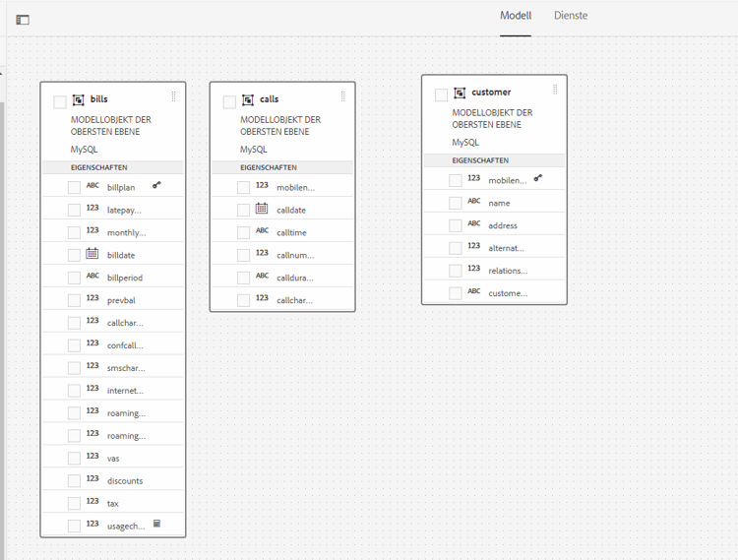Click the 123 type icon for prevbal
Screen dimensions: 738x560
click(92, 298)
